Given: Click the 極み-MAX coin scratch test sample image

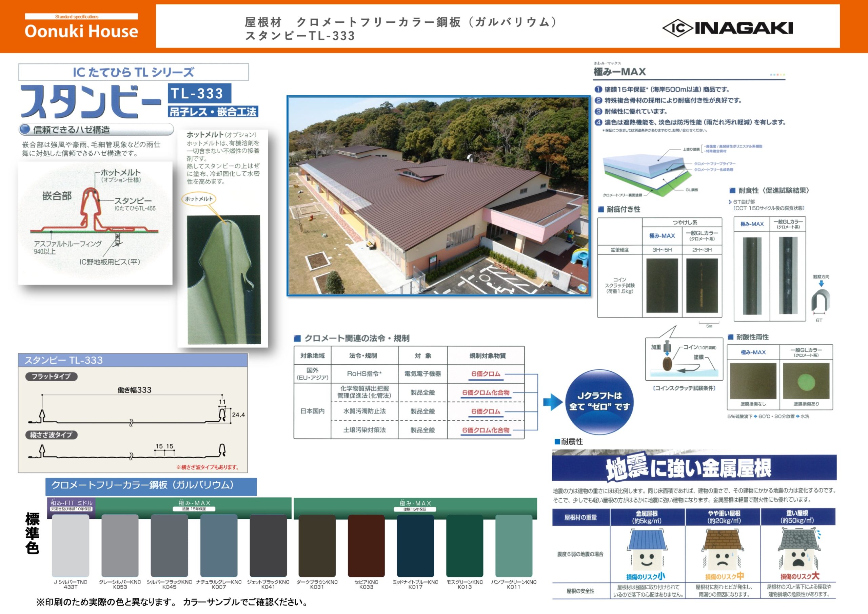Looking at the screenshot, I should 662,285.
